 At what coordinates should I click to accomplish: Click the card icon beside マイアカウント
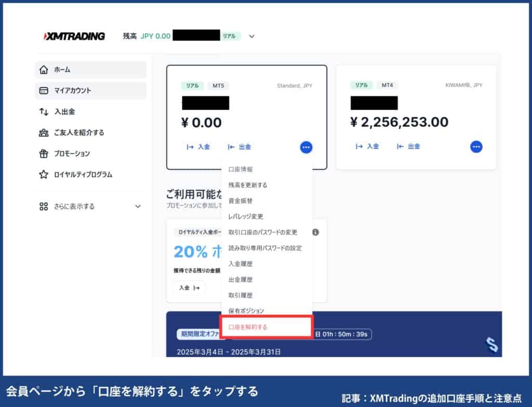(44, 91)
